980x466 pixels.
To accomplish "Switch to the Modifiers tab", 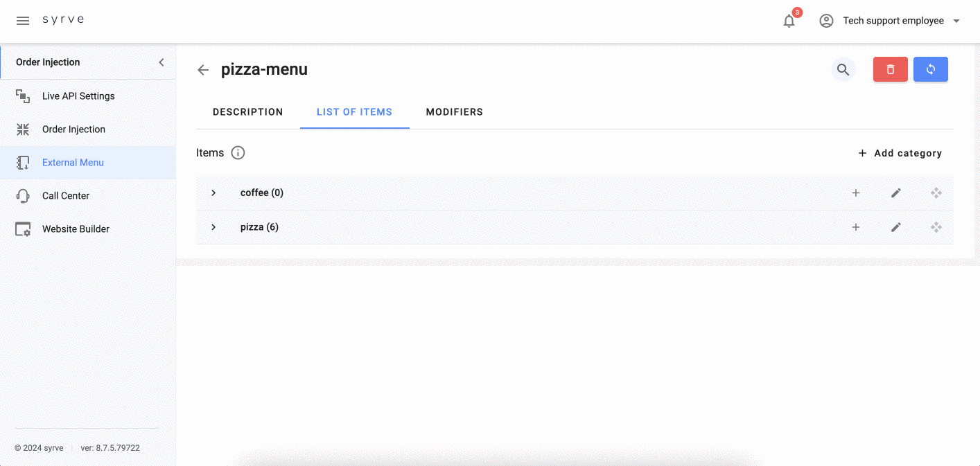I will 454,112.
